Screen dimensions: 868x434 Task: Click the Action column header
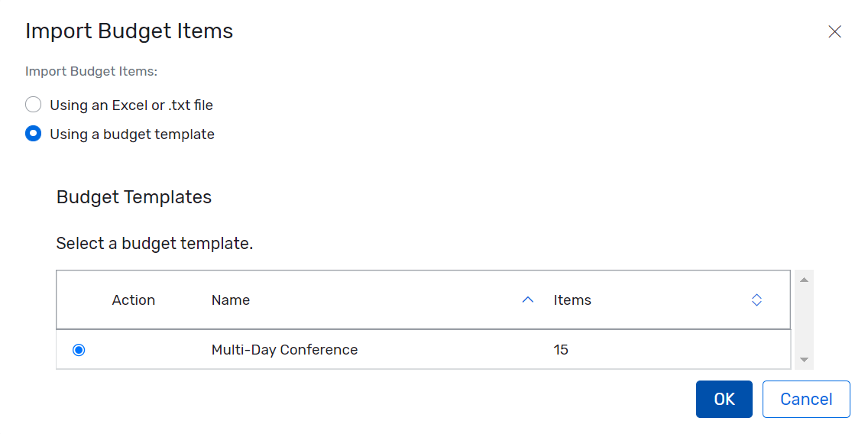coord(133,300)
